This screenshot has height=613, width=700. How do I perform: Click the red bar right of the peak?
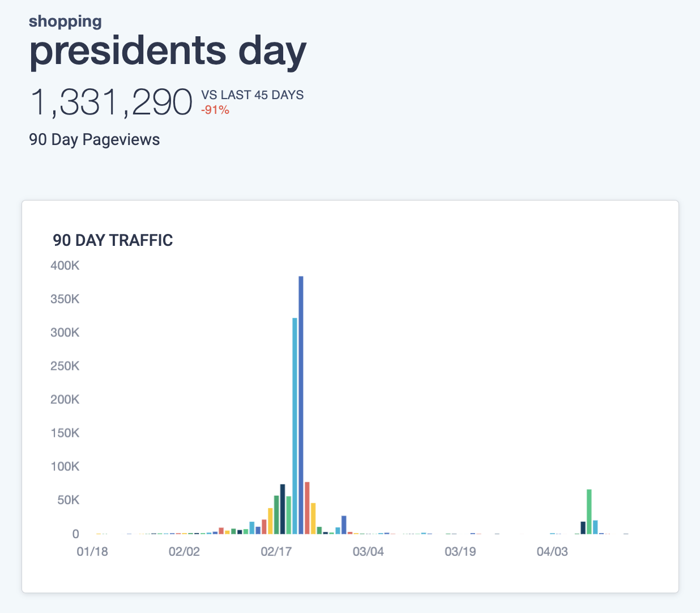pos(307,508)
